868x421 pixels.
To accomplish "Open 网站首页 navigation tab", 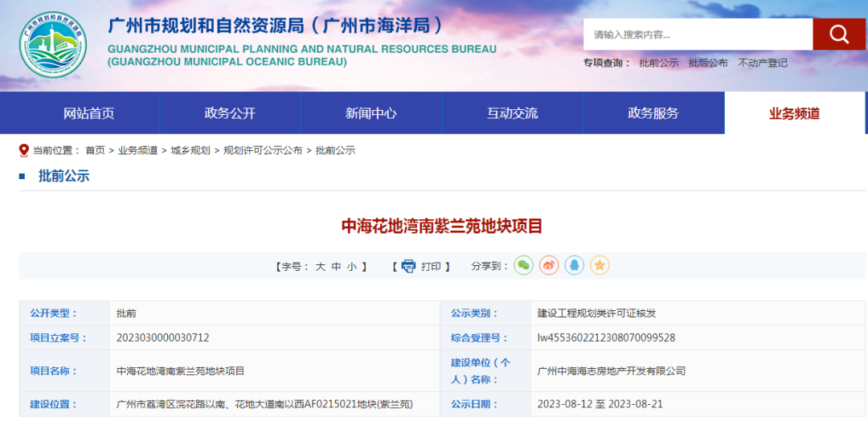I will [89, 113].
